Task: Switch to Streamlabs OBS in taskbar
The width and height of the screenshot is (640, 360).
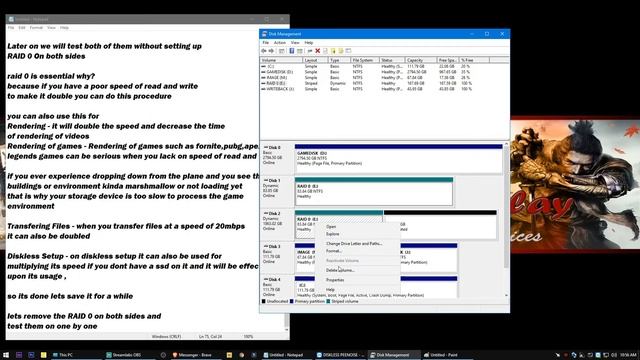Action: click(x=124, y=355)
